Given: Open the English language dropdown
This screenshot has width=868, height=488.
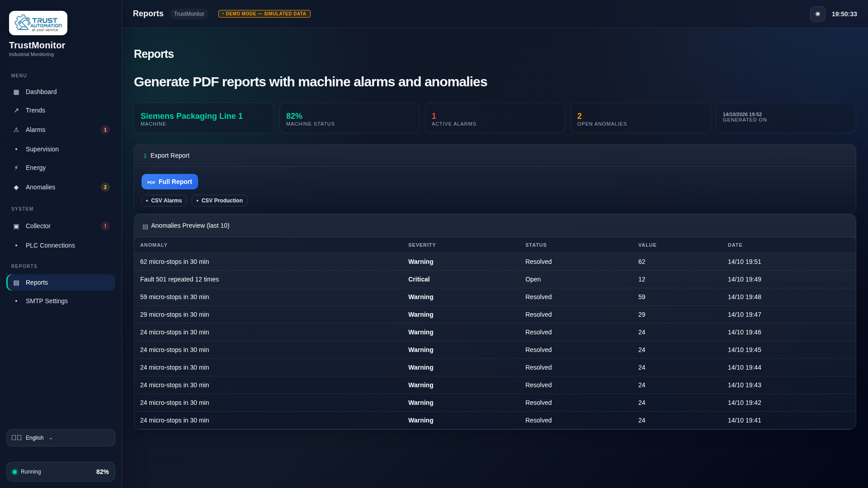Looking at the screenshot, I should [61, 438].
